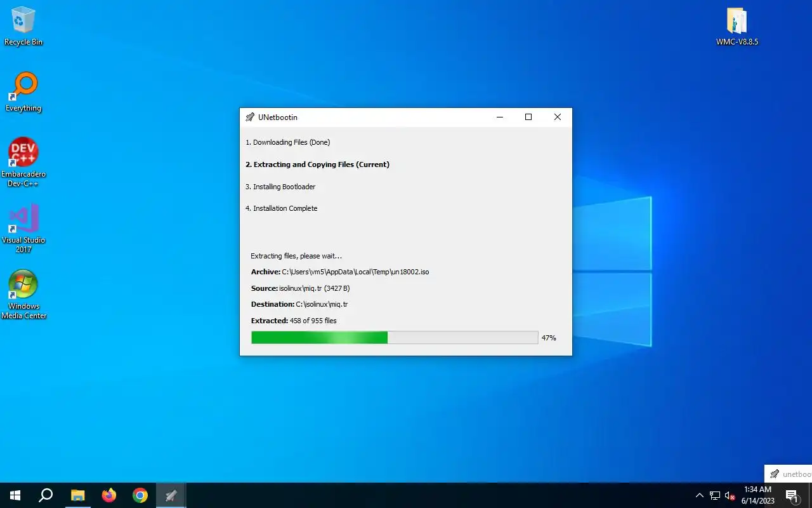Image resolution: width=812 pixels, height=508 pixels.
Task: Open the muted volume tray icon
Action: [730, 495]
